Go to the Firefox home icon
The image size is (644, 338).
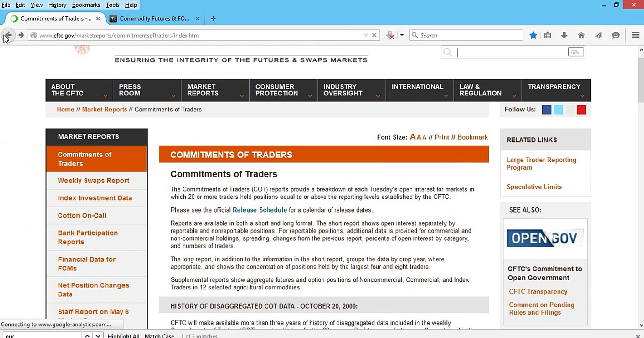coord(581,35)
